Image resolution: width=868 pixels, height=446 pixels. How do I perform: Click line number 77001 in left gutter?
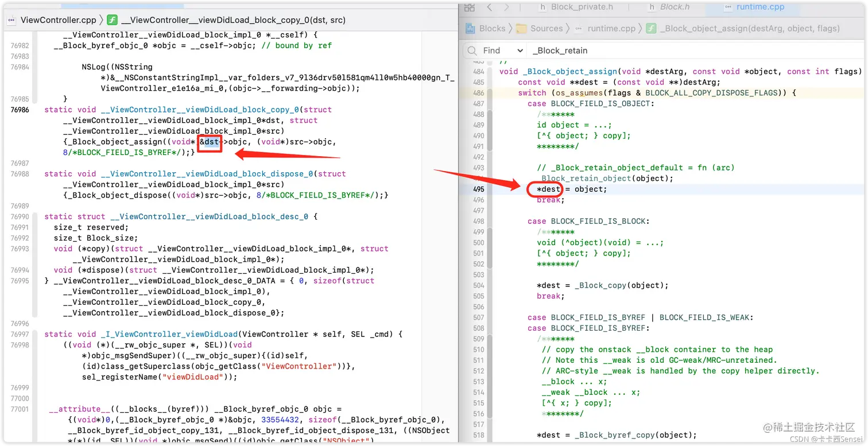click(20, 410)
